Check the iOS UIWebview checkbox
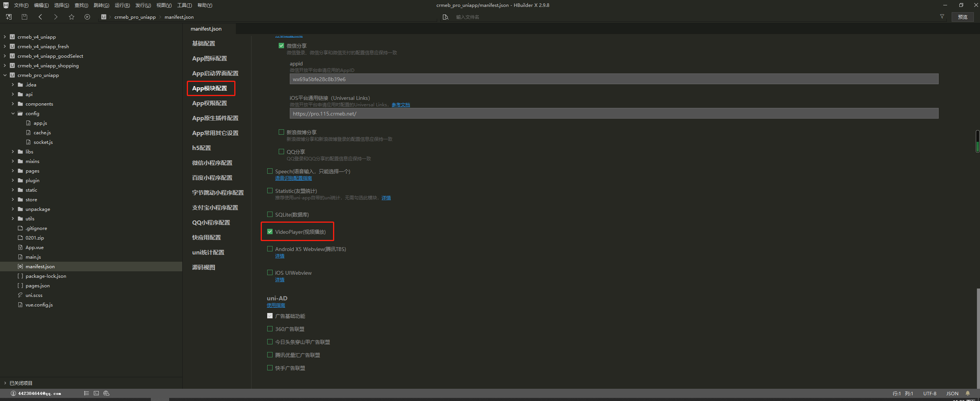The width and height of the screenshot is (980, 401). (270, 272)
